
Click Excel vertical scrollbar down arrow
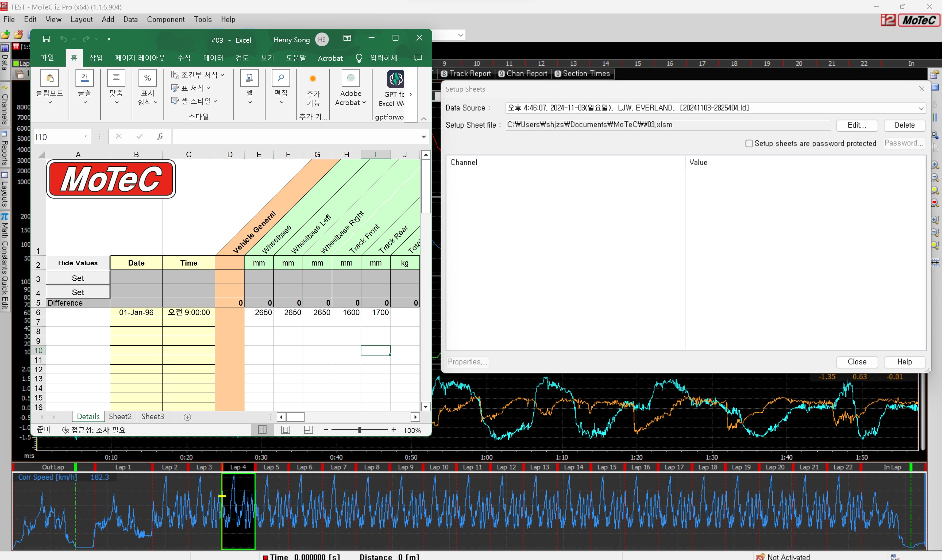pos(425,406)
